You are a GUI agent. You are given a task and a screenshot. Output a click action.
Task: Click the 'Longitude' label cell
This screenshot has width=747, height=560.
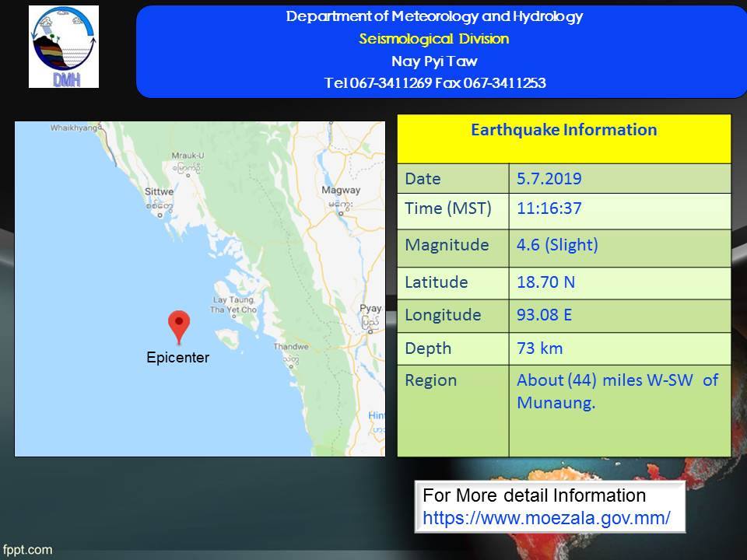(x=453, y=316)
